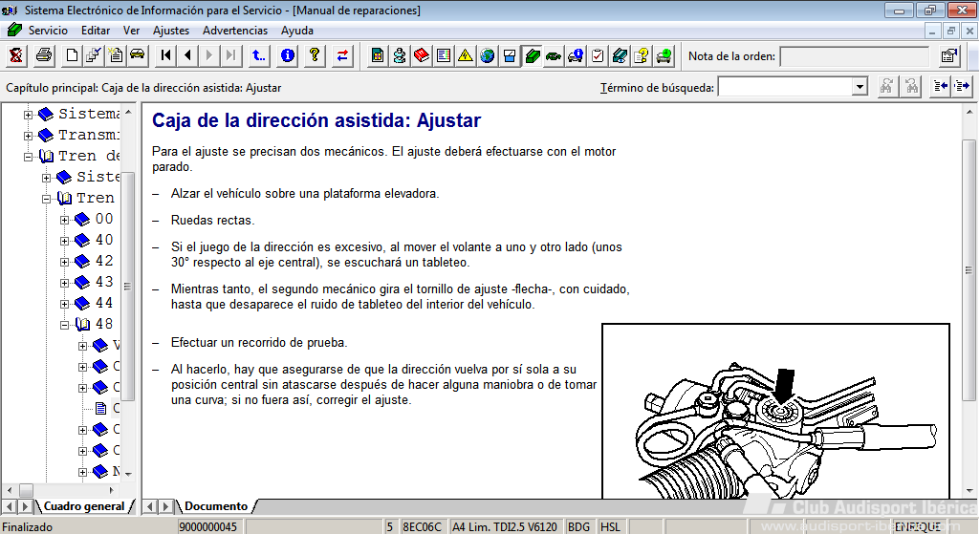Click the order note properties icon
980x534 pixels.
coord(949,56)
